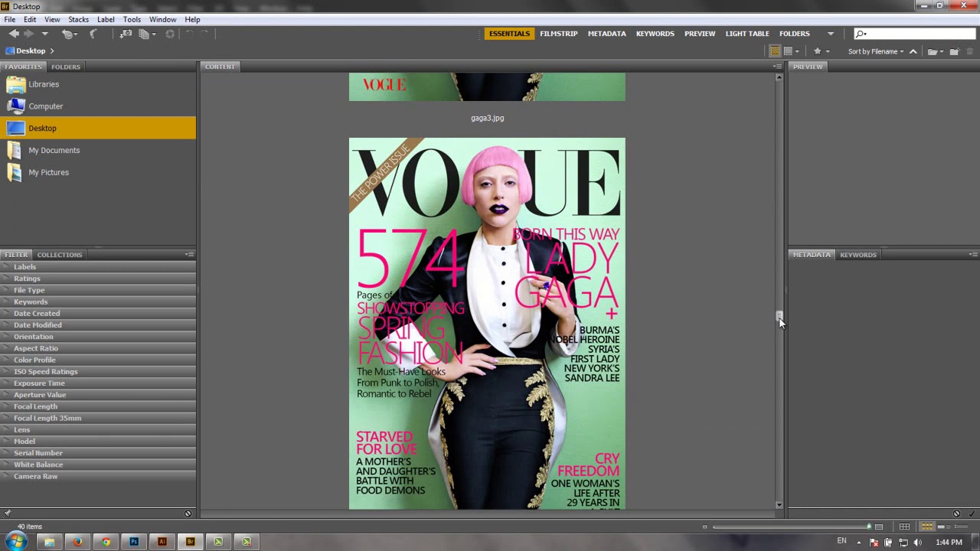Open the File menu

[x=10, y=19]
